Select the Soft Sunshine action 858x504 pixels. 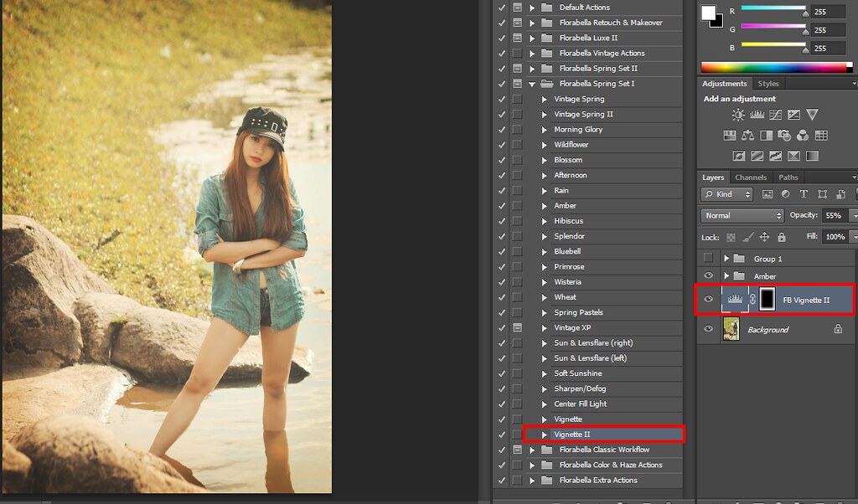click(577, 373)
